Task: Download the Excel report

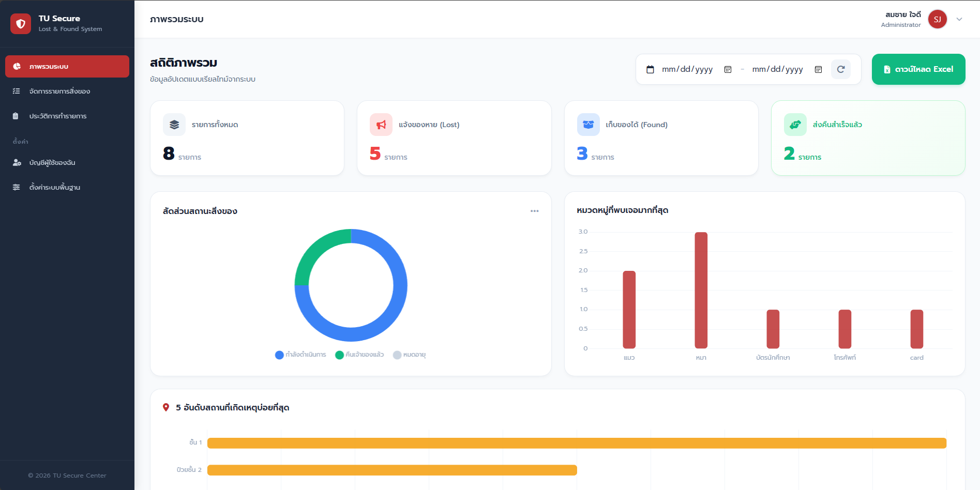Action: pos(918,69)
